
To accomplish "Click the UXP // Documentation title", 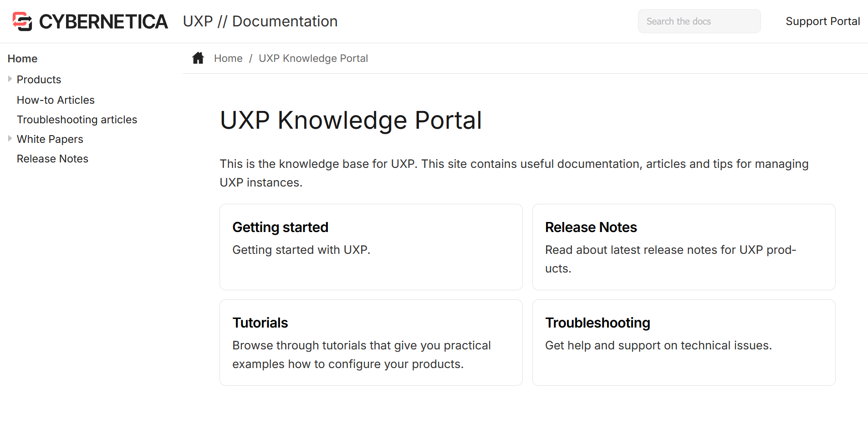I will coord(260,21).
